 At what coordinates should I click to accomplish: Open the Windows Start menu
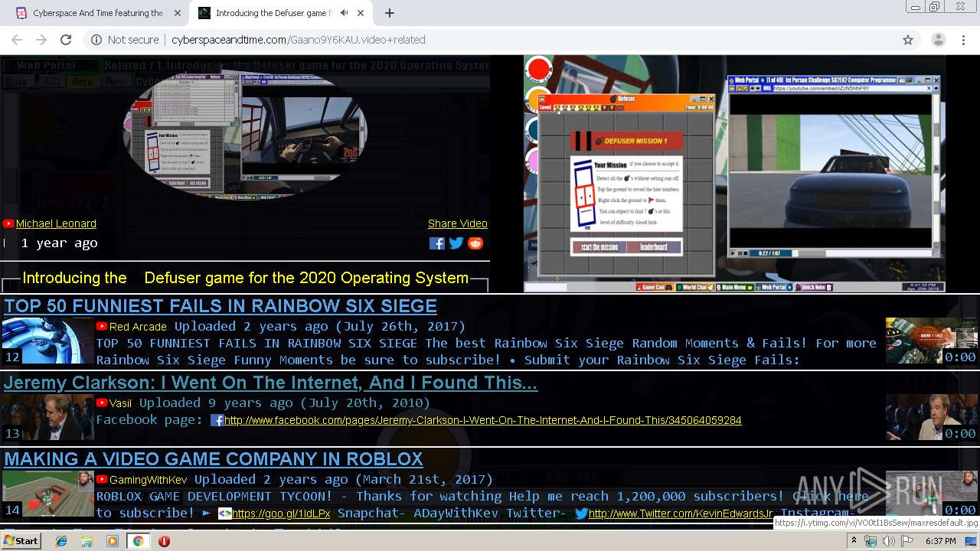21,541
